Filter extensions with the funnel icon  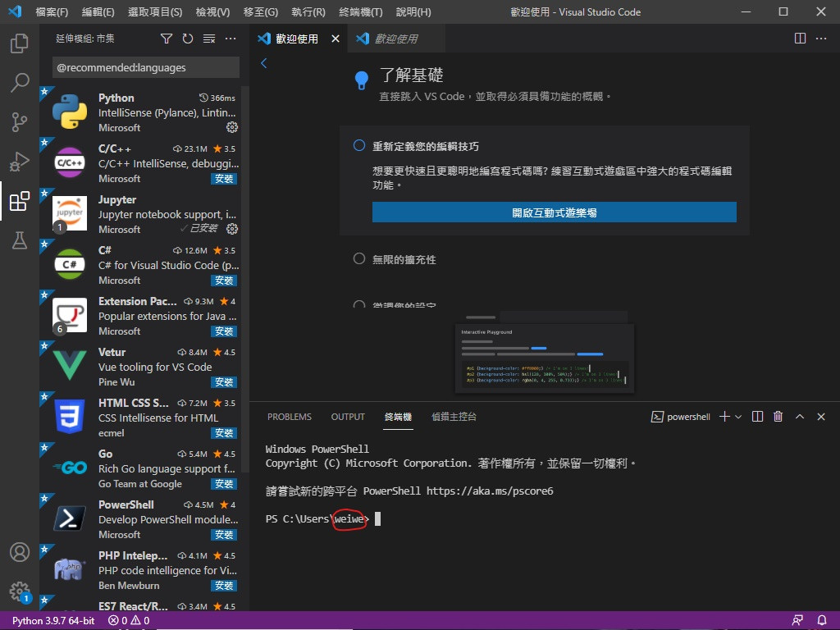pos(167,39)
